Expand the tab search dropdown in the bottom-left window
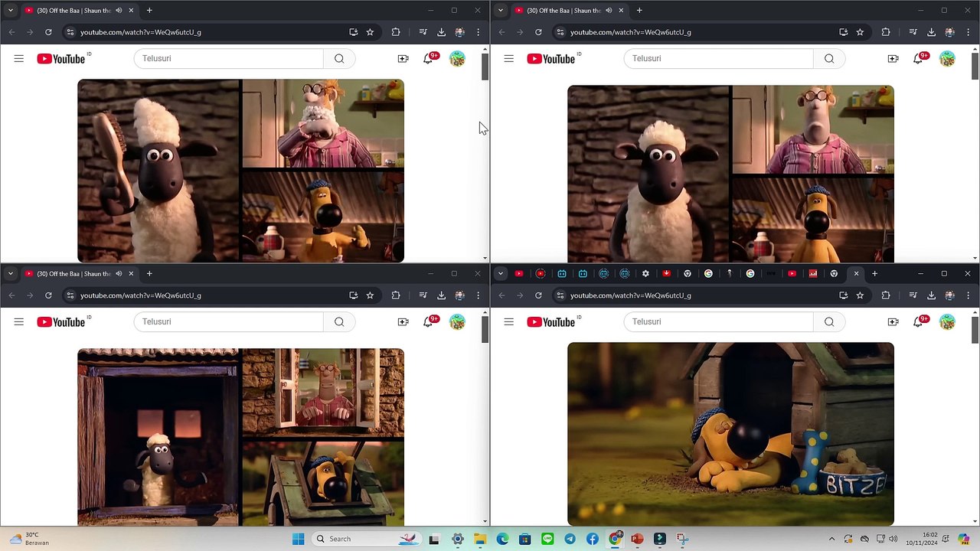The image size is (980, 551). pos(11,274)
